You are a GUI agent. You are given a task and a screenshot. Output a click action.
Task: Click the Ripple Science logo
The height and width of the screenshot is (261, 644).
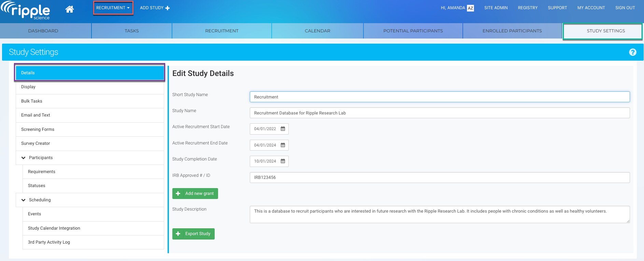pos(26,10)
